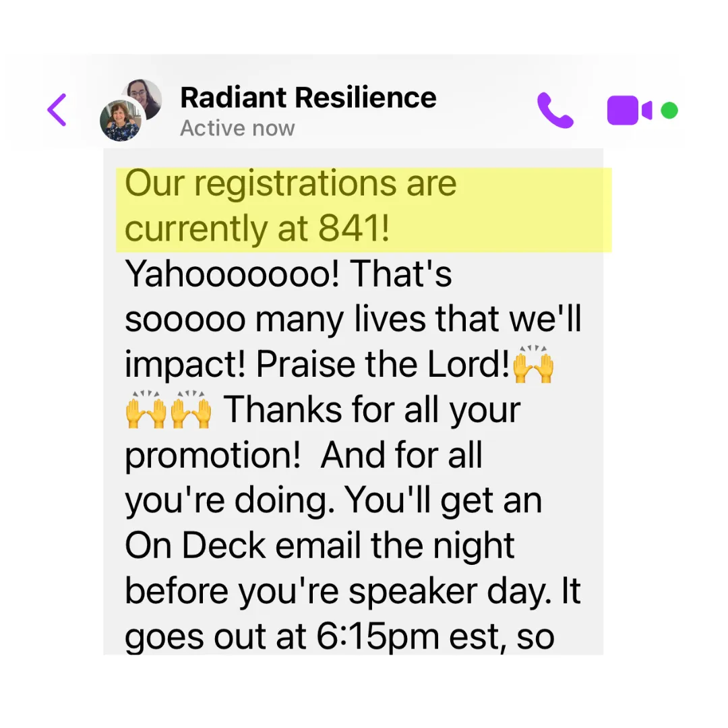Click the green active status dot
Image resolution: width=728 pixels, height=728 pixels.
669,111
